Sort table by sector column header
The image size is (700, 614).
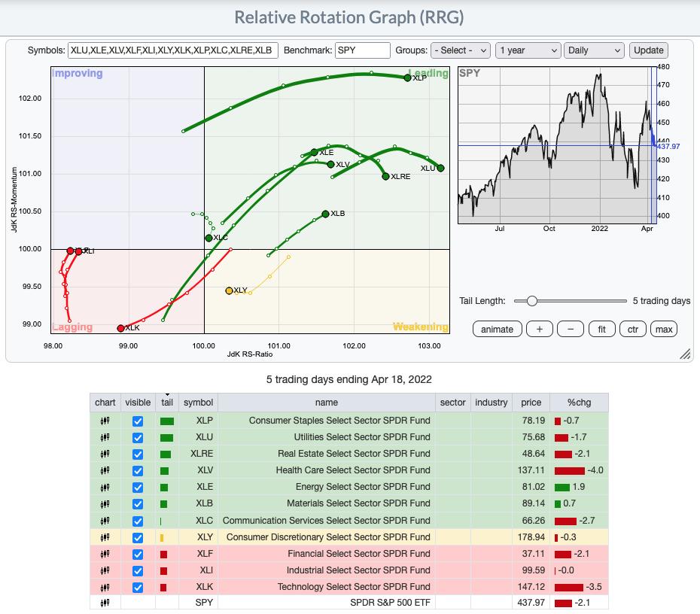[452, 403]
